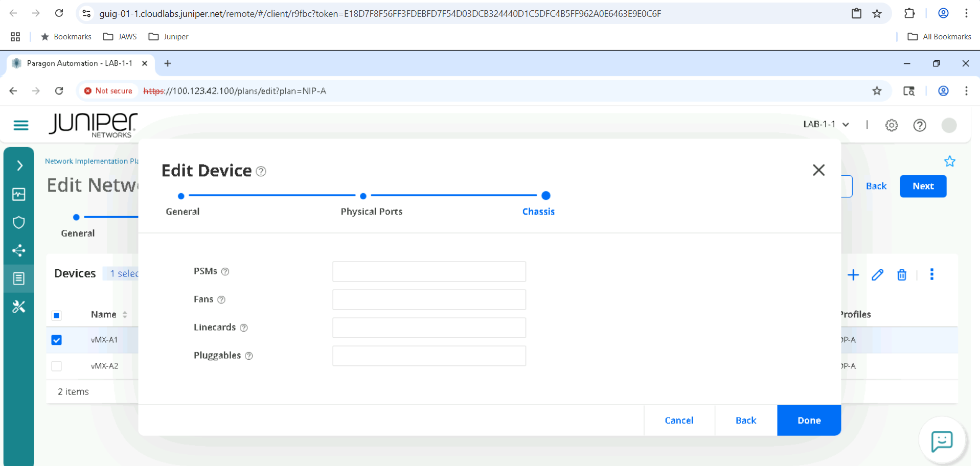Click the Done button
Image resolution: width=980 pixels, height=466 pixels.
[x=809, y=420]
